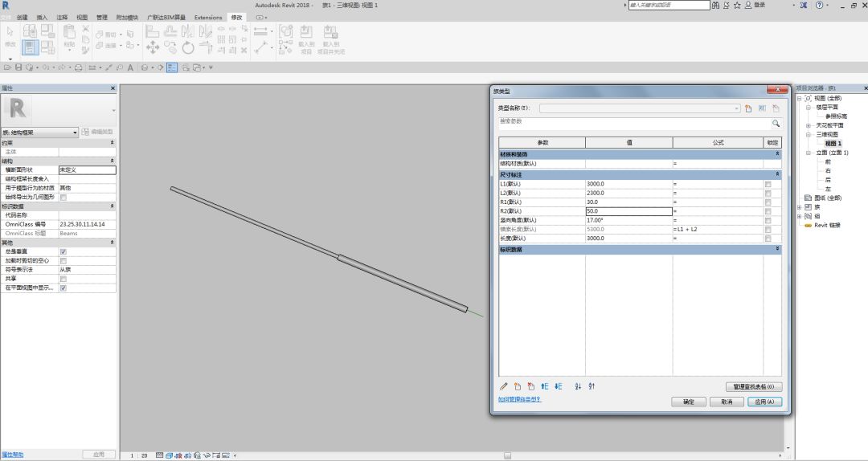Viewport: 868px width, 461px height.
Task: Collapse the 材质和装饰 group
Action: point(777,154)
